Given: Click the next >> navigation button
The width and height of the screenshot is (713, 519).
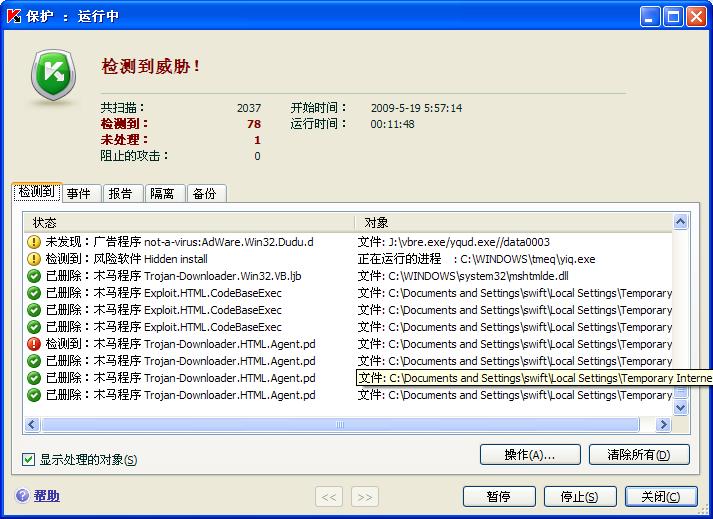Looking at the screenshot, I should (x=365, y=497).
